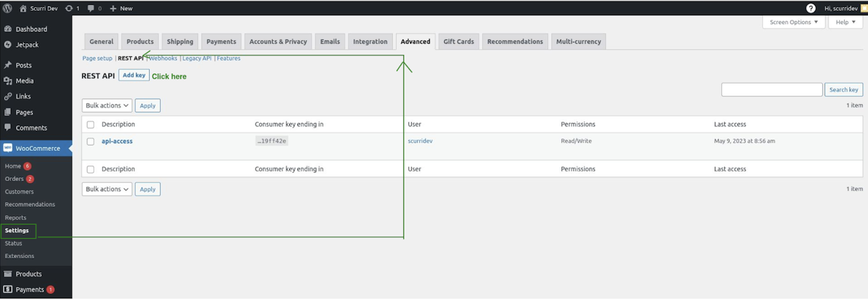868x300 pixels.
Task: Expand the Help panel
Action: [845, 22]
